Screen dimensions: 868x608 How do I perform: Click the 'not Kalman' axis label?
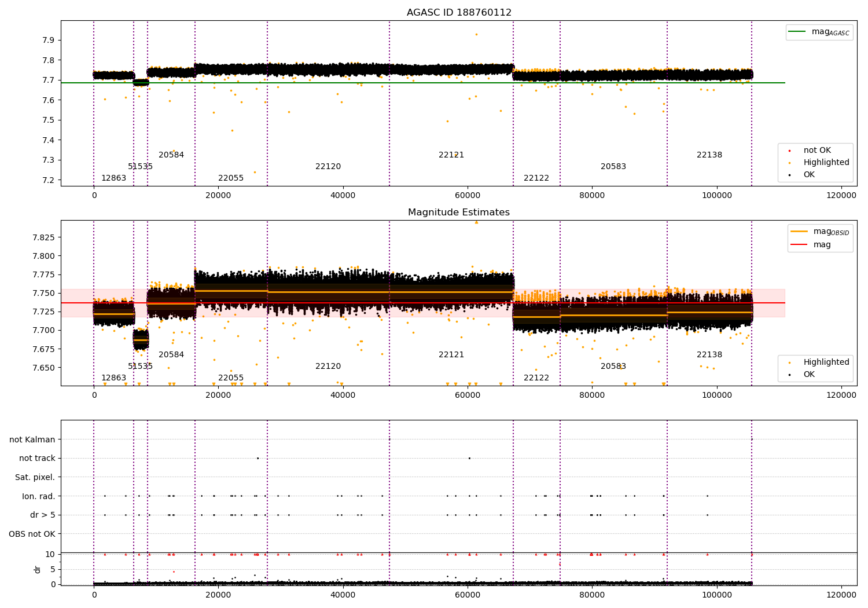[32, 440]
